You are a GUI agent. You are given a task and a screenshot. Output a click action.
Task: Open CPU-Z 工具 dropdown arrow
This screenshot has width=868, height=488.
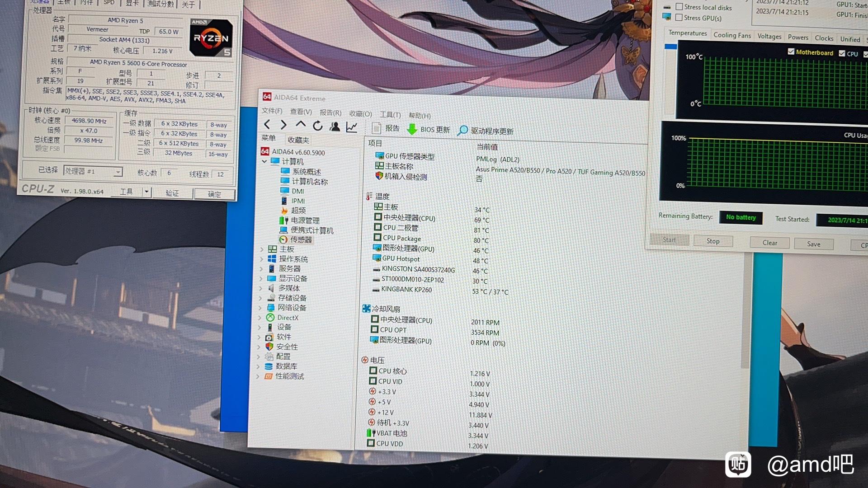pyautogui.click(x=146, y=192)
